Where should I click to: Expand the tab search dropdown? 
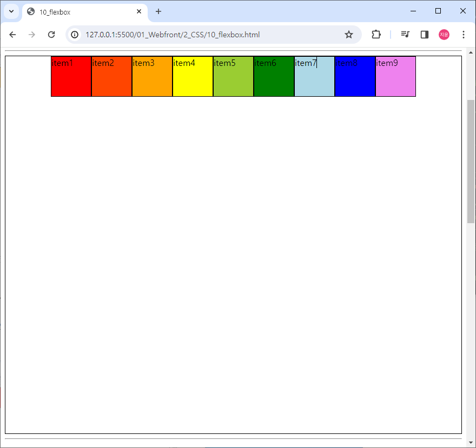(11, 11)
